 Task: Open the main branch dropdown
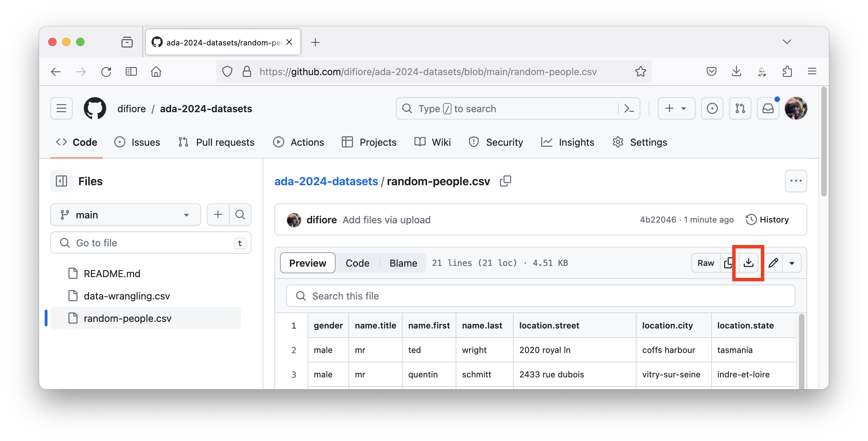pyautogui.click(x=126, y=215)
